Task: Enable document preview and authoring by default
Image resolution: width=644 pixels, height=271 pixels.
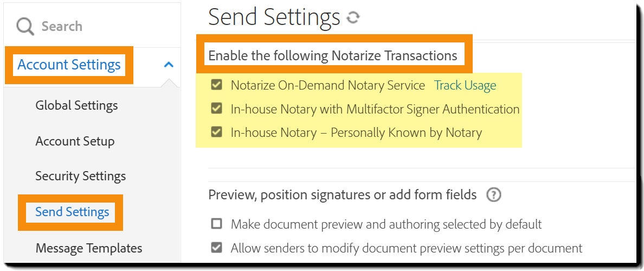Action: coord(217,224)
